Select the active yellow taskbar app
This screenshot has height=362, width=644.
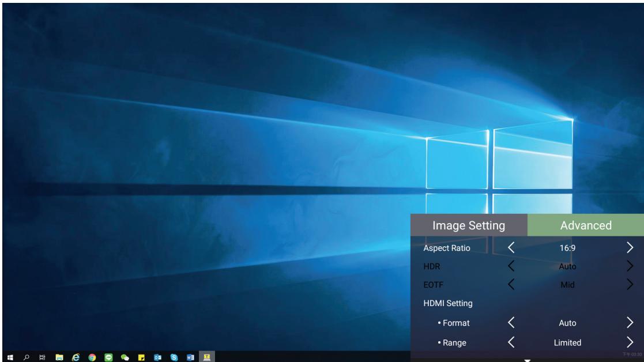pos(206,357)
